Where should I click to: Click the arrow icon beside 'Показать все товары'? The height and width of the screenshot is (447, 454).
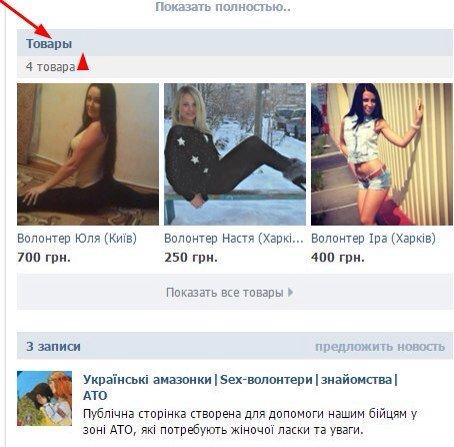[291, 292]
